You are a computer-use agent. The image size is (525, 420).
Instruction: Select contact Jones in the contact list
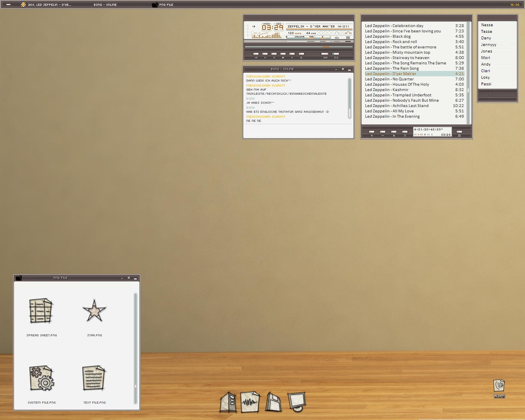tap(486, 51)
